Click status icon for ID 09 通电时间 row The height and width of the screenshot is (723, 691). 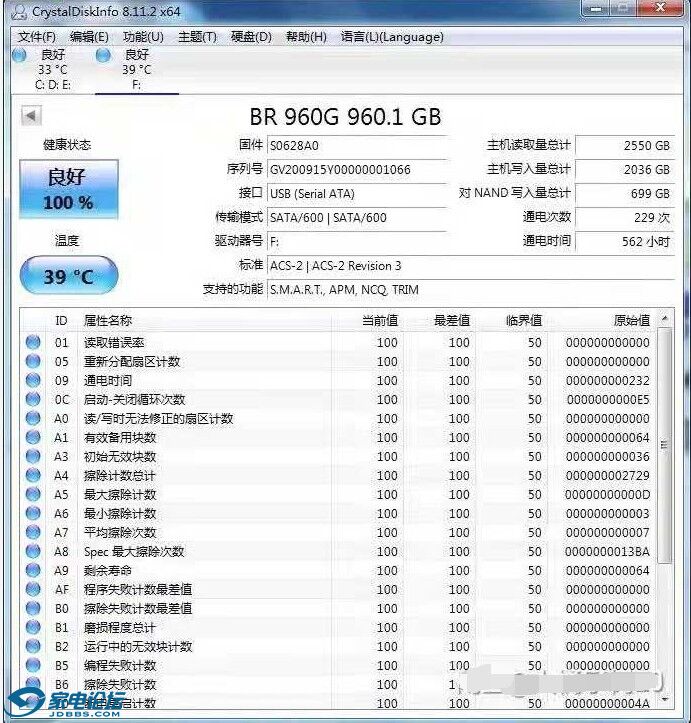click(33, 380)
